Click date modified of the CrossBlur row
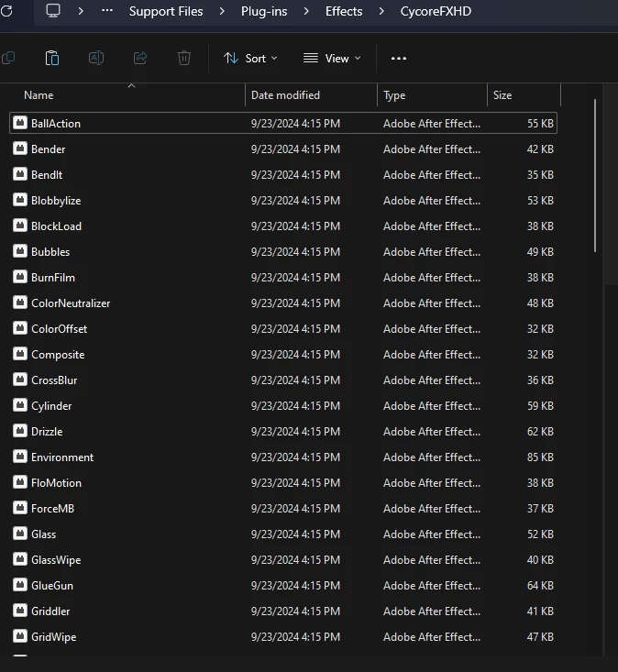The width and height of the screenshot is (618, 672). (x=295, y=380)
